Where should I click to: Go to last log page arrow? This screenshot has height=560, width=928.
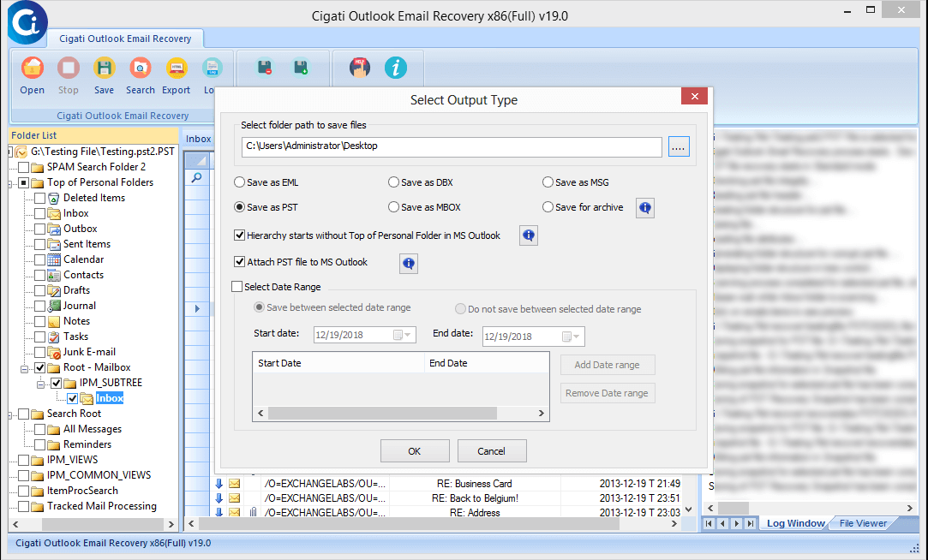751,523
